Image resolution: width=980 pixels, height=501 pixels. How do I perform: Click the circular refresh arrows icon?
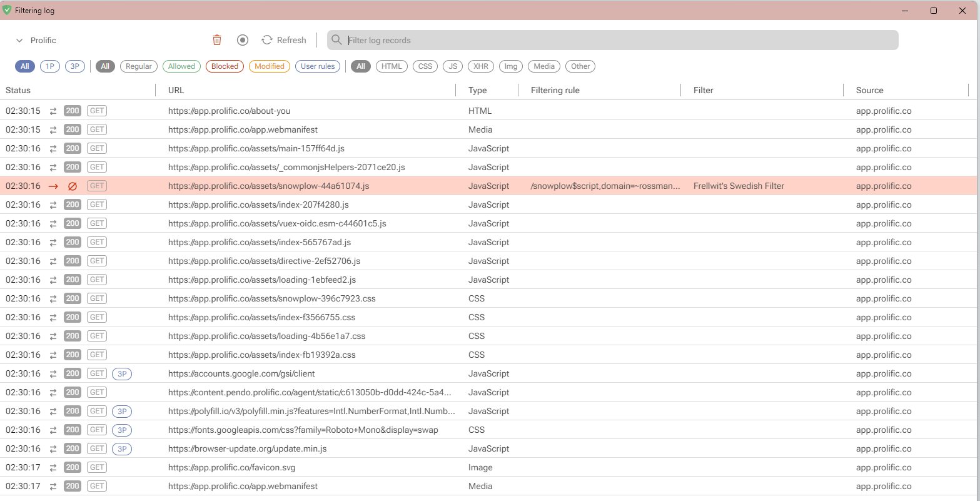pos(267,39)
